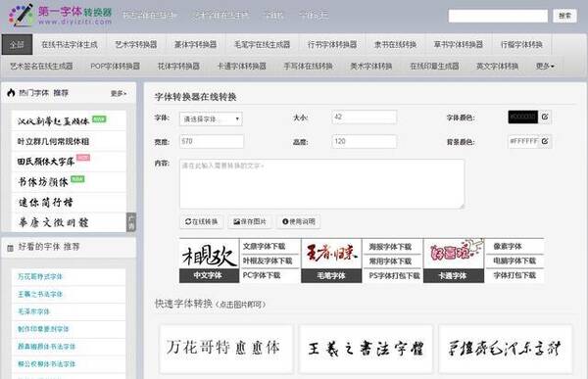This screenshot has width=588, height=379.
Task: Click the black font color swatch
Action: pyautogui.click(x=522, y=117)
